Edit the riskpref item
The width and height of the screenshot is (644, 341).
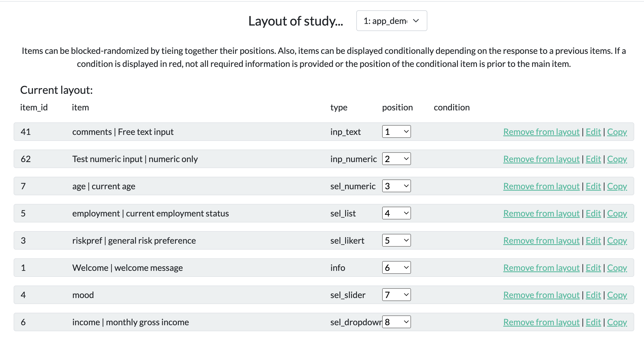point(593,241)
